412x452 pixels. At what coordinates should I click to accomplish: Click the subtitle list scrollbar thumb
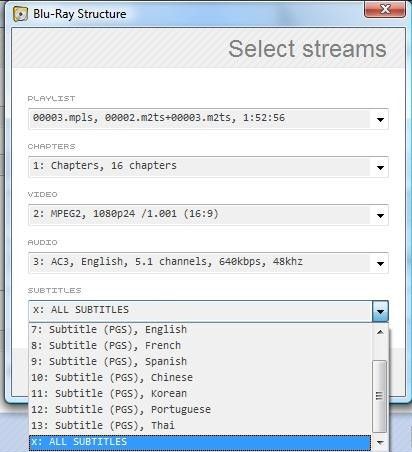click(379, 396)
